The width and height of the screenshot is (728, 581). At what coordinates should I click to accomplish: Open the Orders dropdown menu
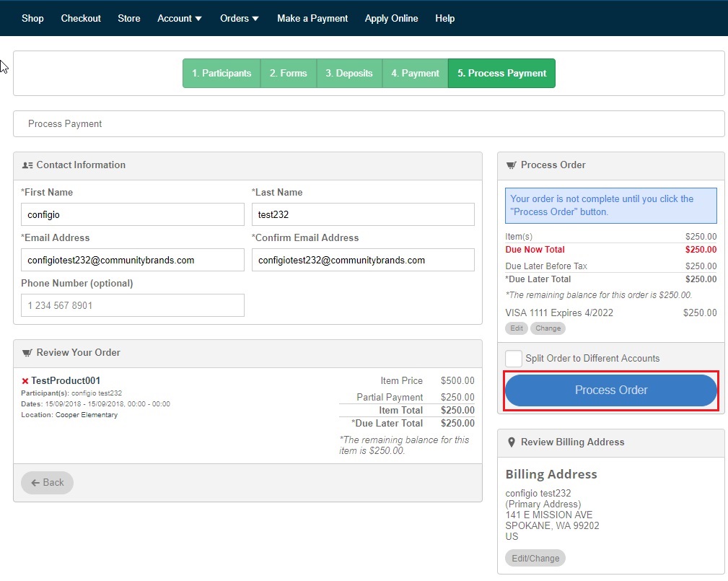pyautogui.click(x=239, y=19)
